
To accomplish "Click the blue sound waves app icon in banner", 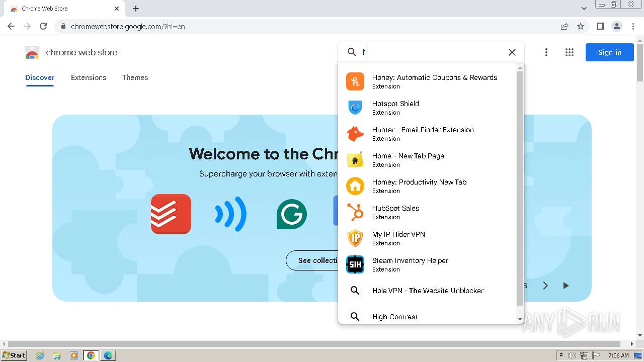I will click(231, 214).
